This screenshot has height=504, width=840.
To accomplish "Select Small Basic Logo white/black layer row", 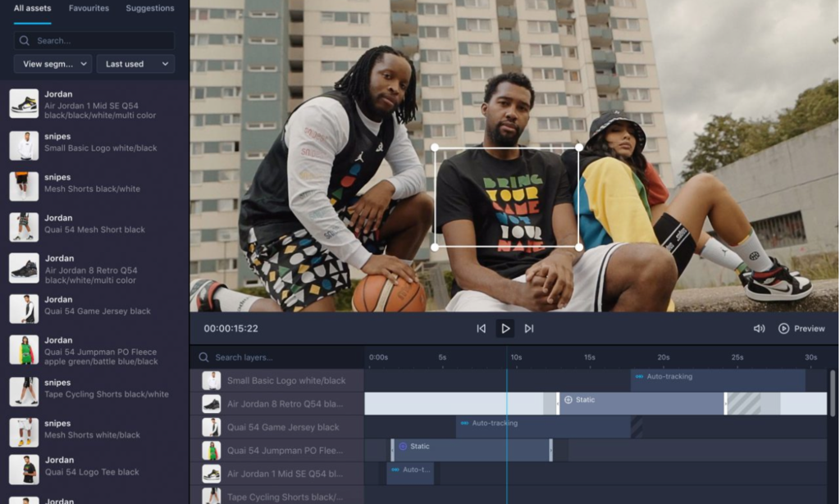I will (277, 380).
